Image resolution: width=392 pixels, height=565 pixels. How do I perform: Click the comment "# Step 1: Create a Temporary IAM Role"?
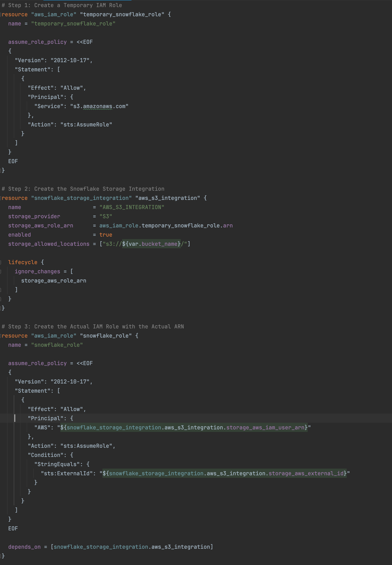pos(62,5)
